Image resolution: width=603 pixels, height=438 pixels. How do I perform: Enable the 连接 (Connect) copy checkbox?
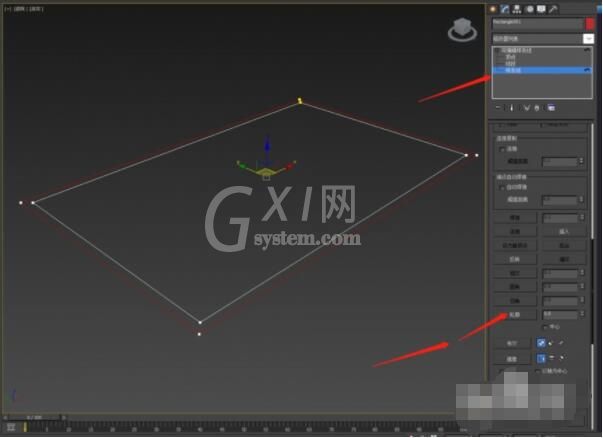pyautogui.click(x=502, y=149)
